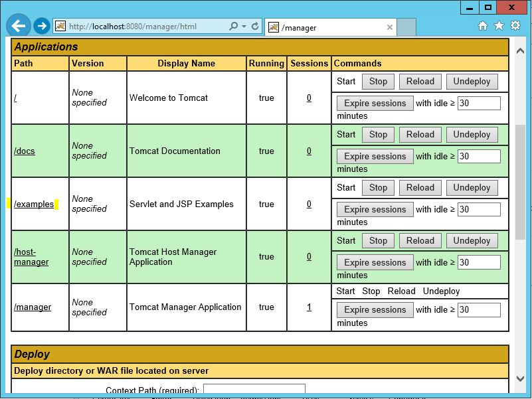The width and height of the screenshot is (532, 399).
Task: Stop the Welcome to Tomcat application
Action: pos(378,82)
